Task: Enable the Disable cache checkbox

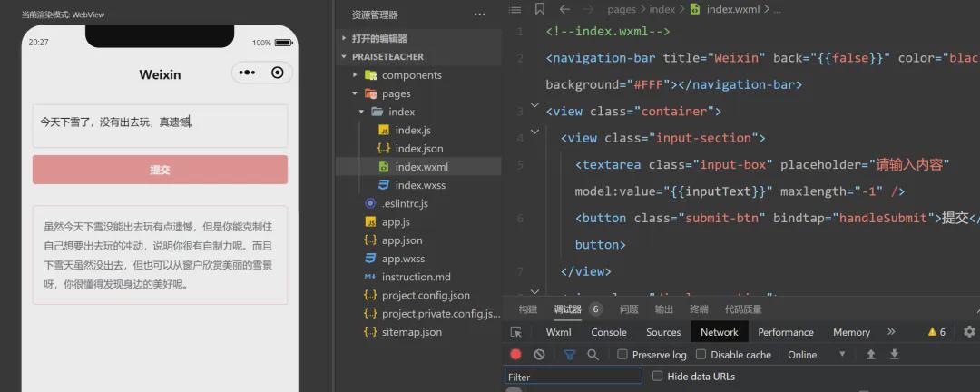Action: click(701, 355)
